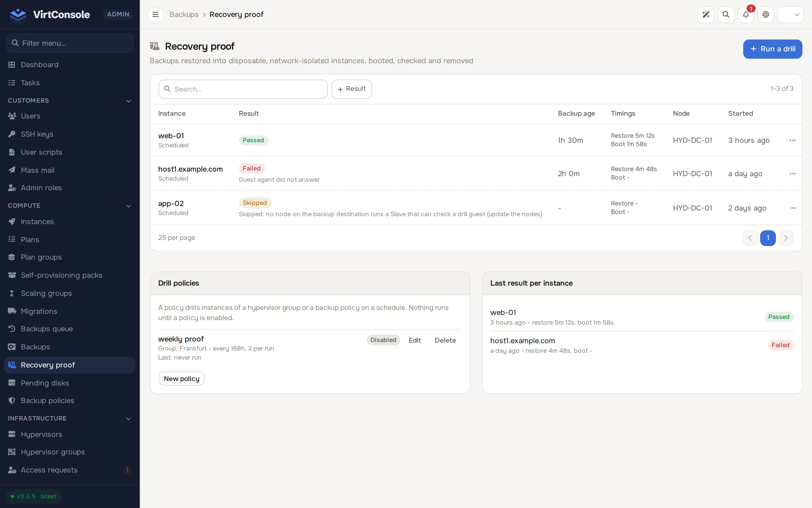Click the Failed badge in host1.example.com table row

coord(252,168)
